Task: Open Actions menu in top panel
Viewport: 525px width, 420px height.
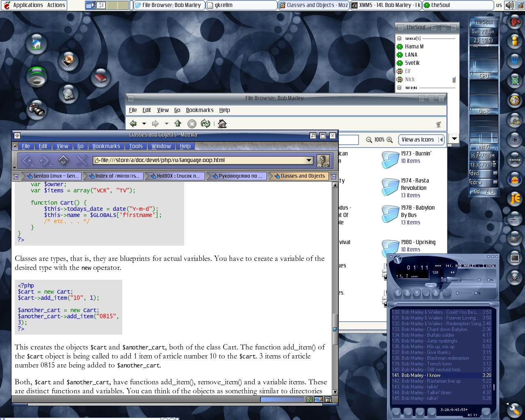Action: click(x=56, y=5)
